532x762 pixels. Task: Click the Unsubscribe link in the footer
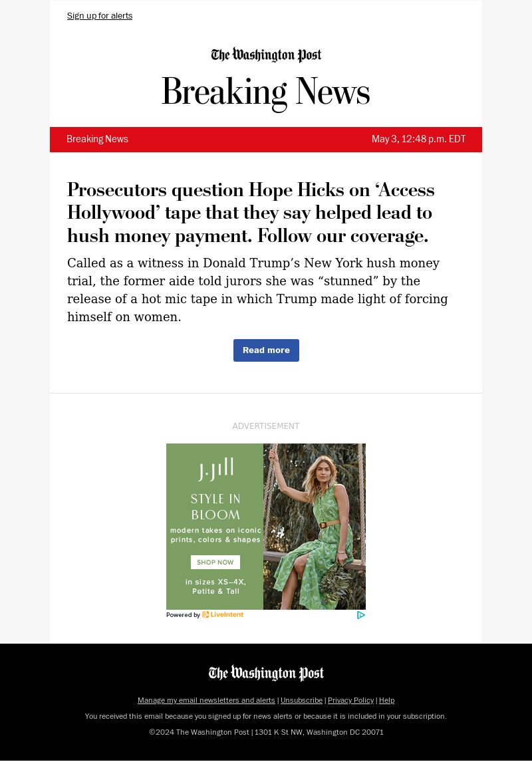click(301, 700)
